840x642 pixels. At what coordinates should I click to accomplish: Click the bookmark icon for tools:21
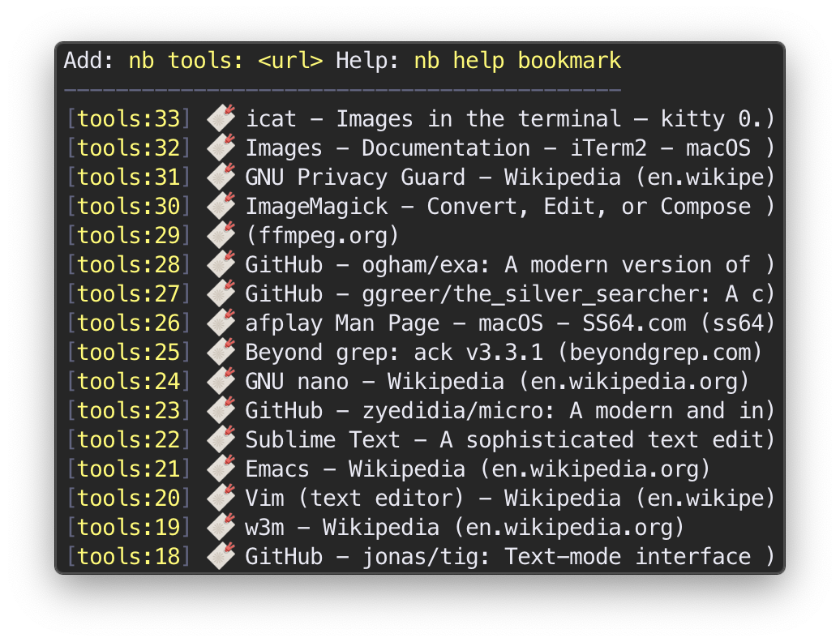[x=221, y=469]
